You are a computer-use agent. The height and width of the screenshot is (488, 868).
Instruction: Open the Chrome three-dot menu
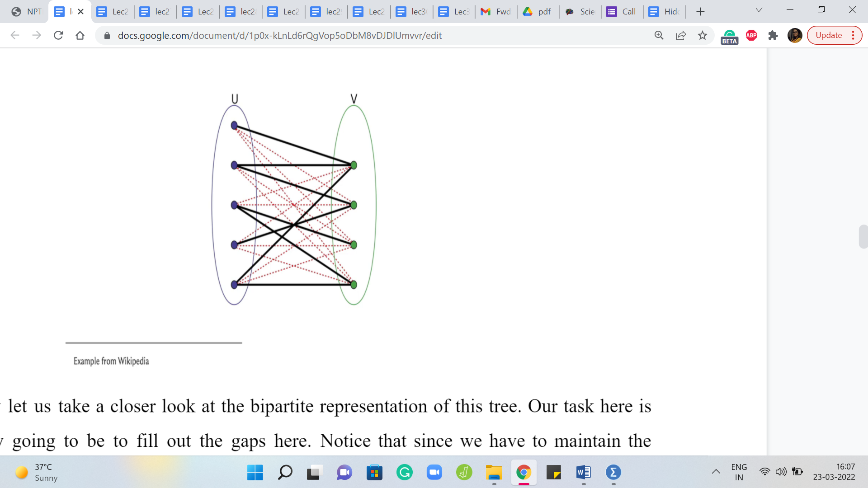(853, 35)
